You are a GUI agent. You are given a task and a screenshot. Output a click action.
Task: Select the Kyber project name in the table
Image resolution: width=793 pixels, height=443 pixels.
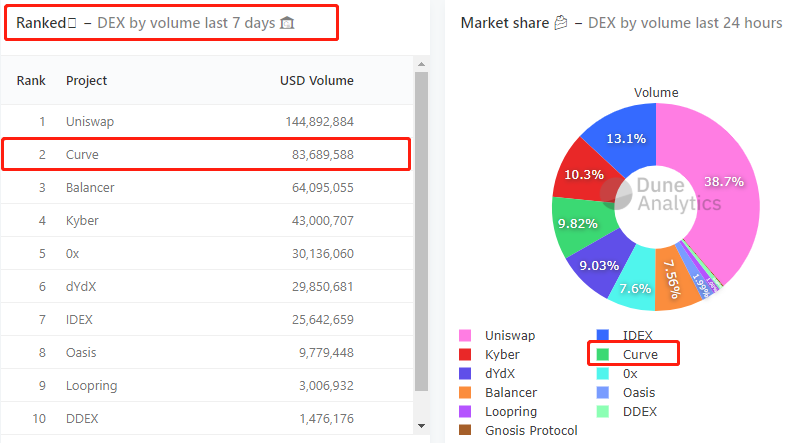click(82, 221)
